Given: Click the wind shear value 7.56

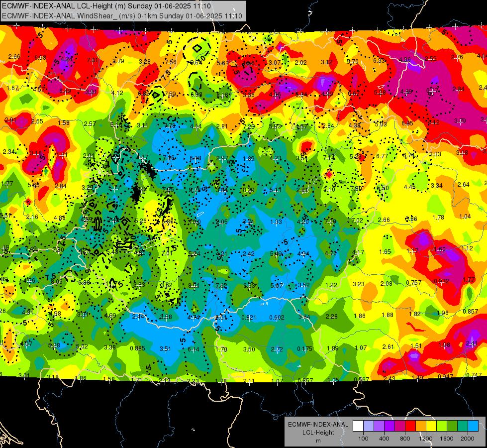Looking at the screenshot, I should click(171, 62).
